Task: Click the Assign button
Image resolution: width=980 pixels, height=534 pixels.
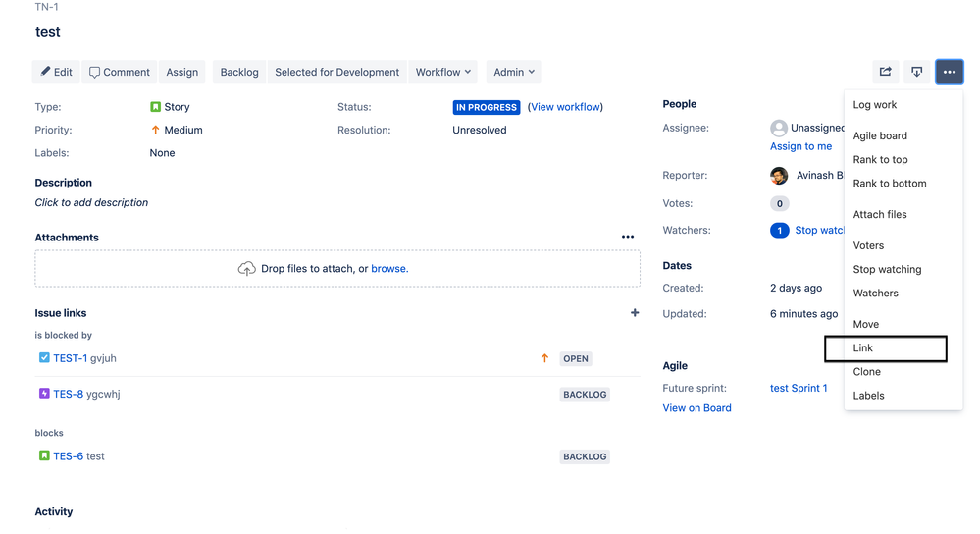Action: coord(181,72)
